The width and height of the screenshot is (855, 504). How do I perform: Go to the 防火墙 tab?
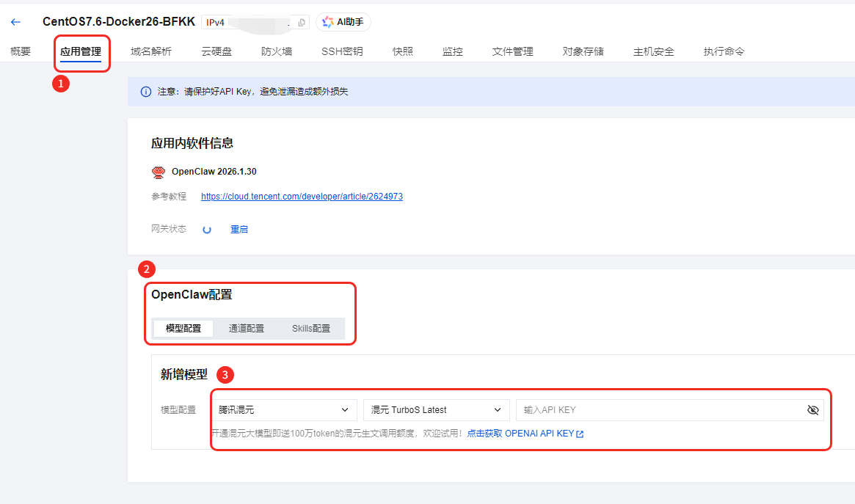(x=277, y=51)
